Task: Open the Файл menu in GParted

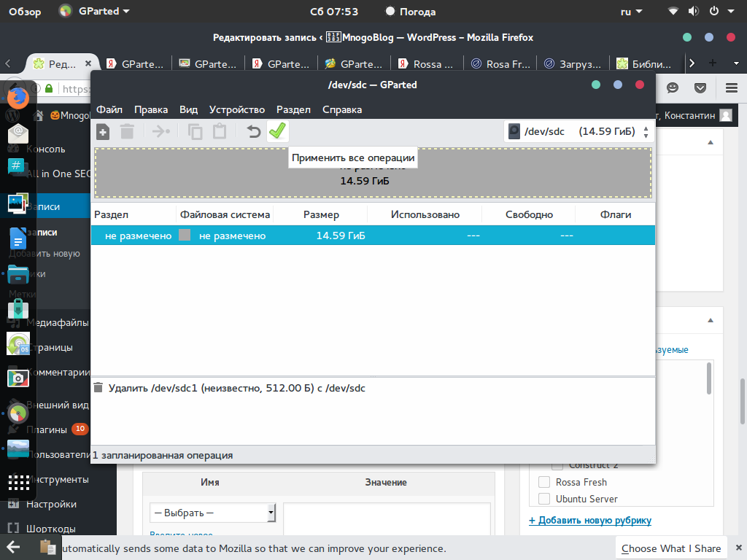Action: (x=109, y=109)
